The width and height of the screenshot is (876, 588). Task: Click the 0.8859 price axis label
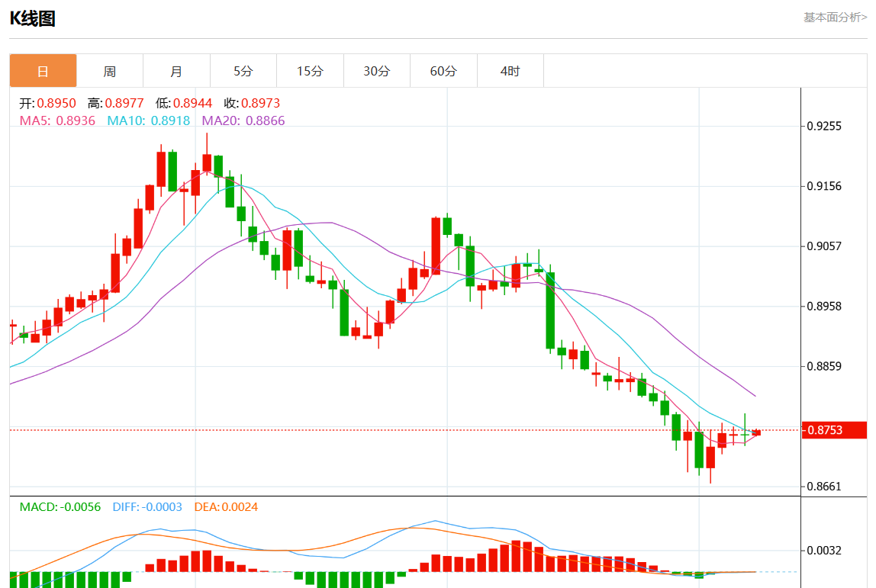(824, 366)
